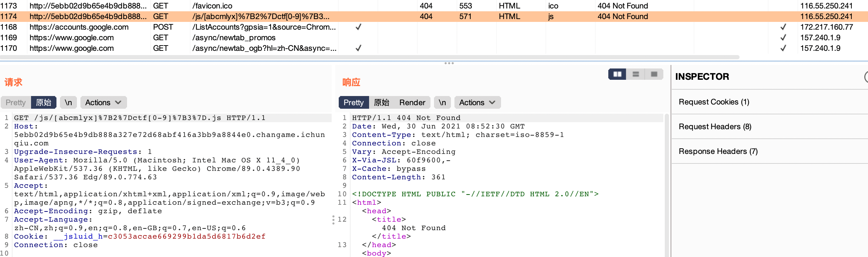Image resolution: width=868 pixels, height=257 pixels.
Task: Click the vertical dots between request and response
Action: tap(333, 220)
